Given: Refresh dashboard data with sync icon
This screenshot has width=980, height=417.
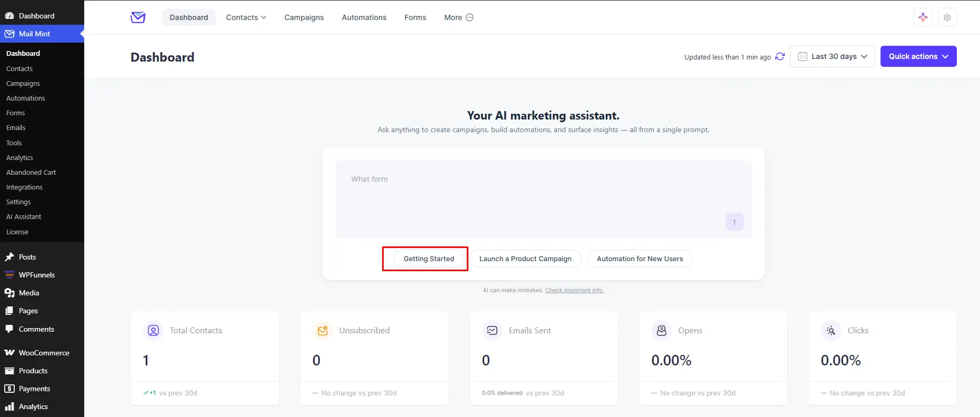Looking at the screenshot, I should pos(780,56).
